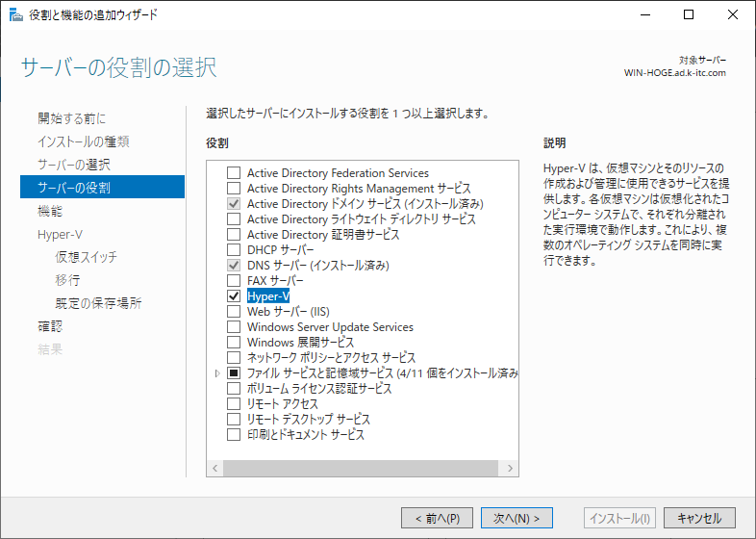Check the リモート アクセス checkbox
This screenshot has height=539, width=756.
234,403
